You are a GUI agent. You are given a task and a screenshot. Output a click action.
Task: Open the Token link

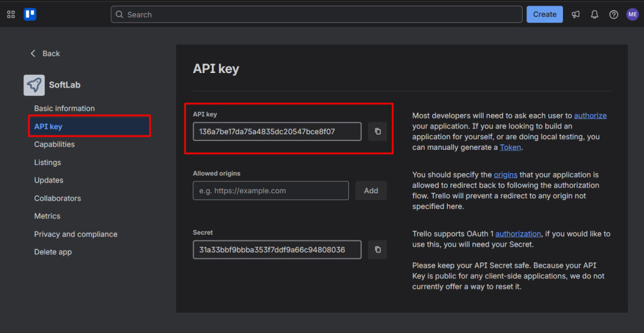tap(510, 147)
